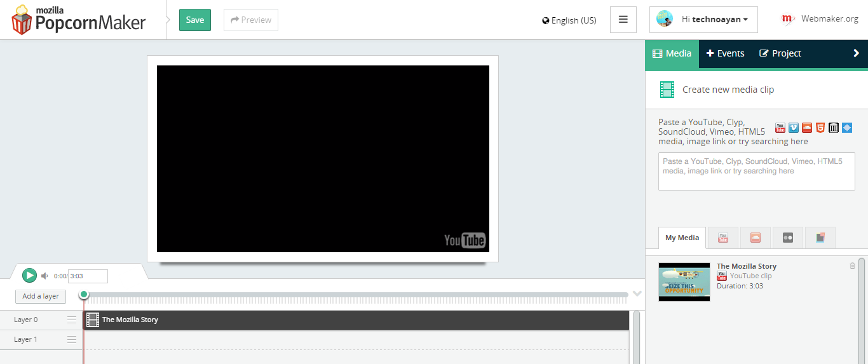The image size is (868, 364).
Task: Click the timeline vertical scrollbar
Action: click(x=637, y=337)
